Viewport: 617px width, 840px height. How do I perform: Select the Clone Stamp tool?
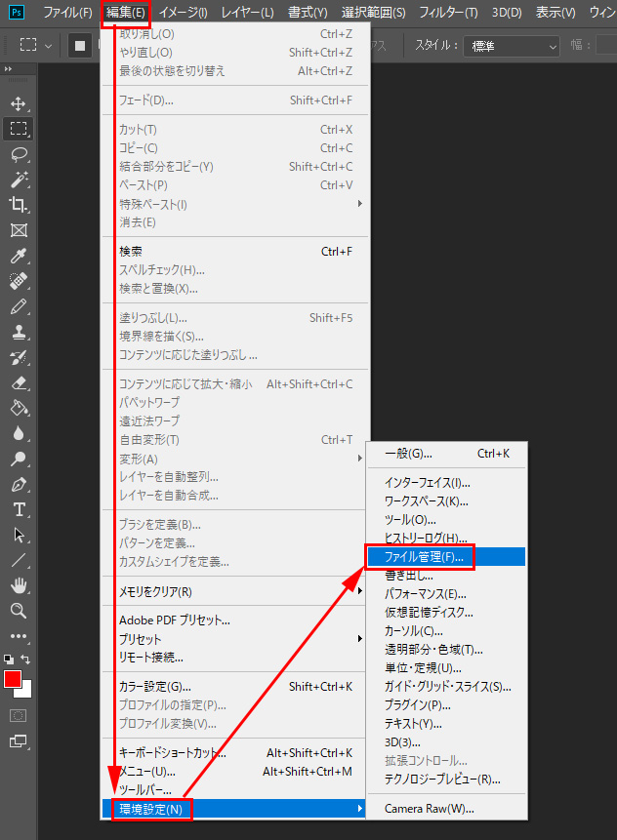click(x=19, y=332)
